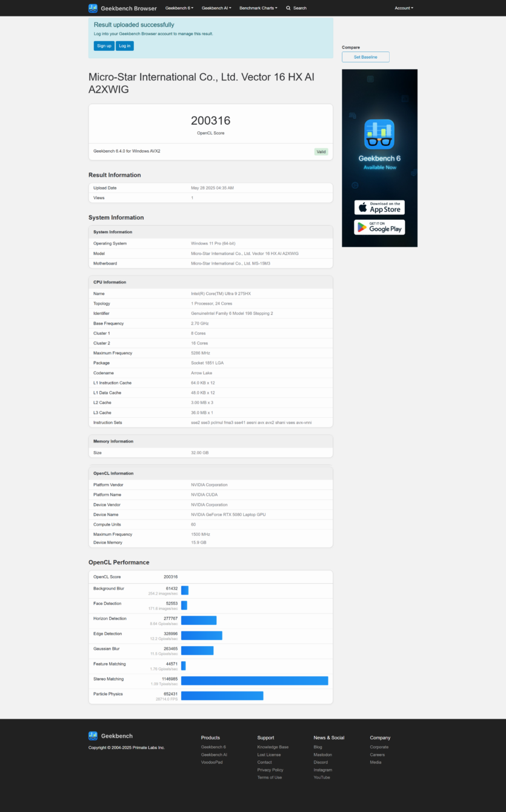The height and width of the screenshot is (812, 506).
Task: Click the Feature Matching score 44571
Action: 171,664
